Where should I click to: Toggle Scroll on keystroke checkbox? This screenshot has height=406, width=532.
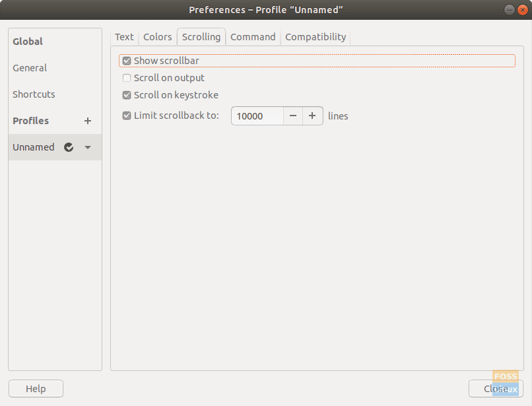click(x=127, y=95)
